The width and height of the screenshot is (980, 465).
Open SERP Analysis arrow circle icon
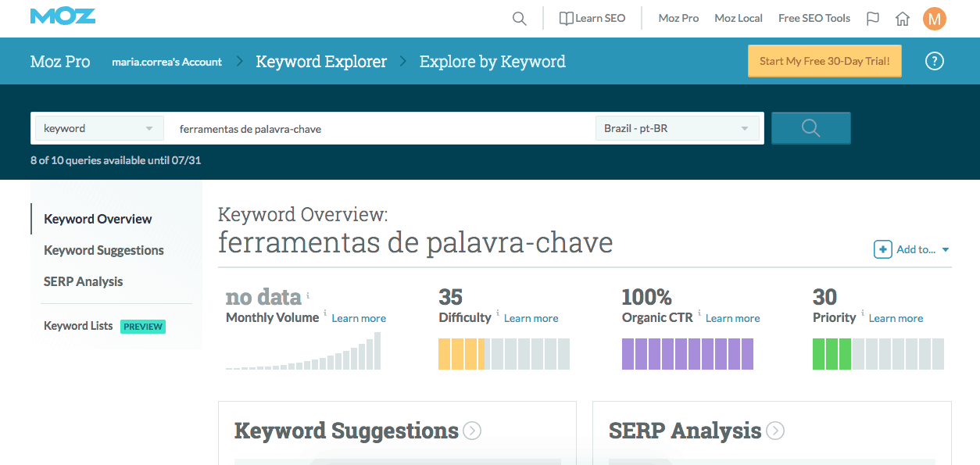point(775,431)
